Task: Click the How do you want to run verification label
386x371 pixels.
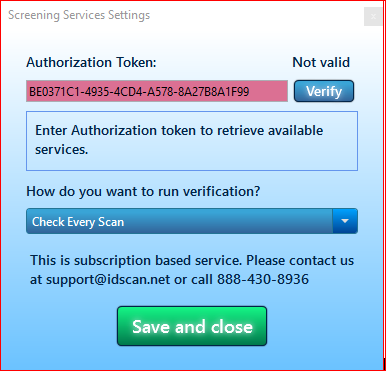Action: [x=143, y=192]
